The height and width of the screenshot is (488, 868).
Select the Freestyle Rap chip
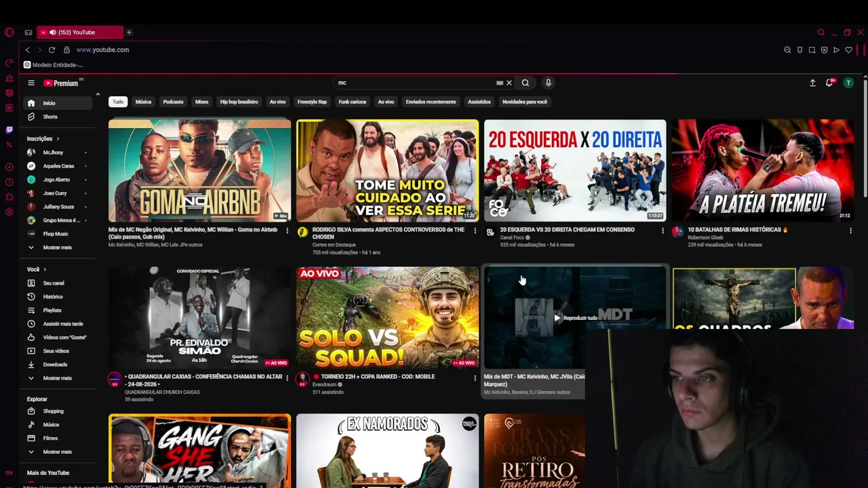pos(312,102)
